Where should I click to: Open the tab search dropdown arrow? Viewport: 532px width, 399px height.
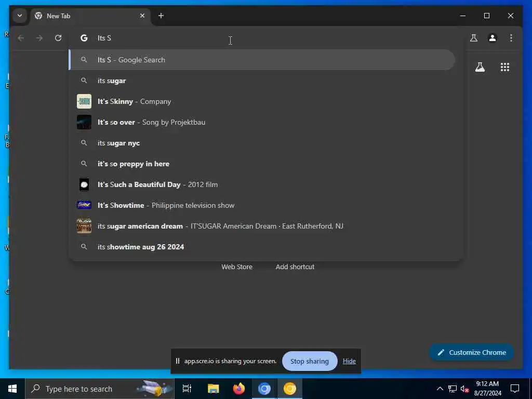pyautogui.click(x=20, y=16)
